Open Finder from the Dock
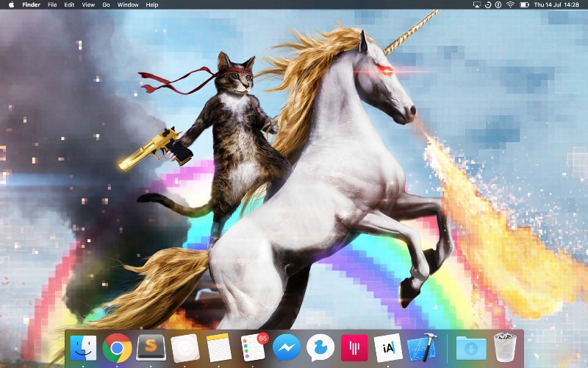Screen dimensions: 588x368 (x=83, y=348)
